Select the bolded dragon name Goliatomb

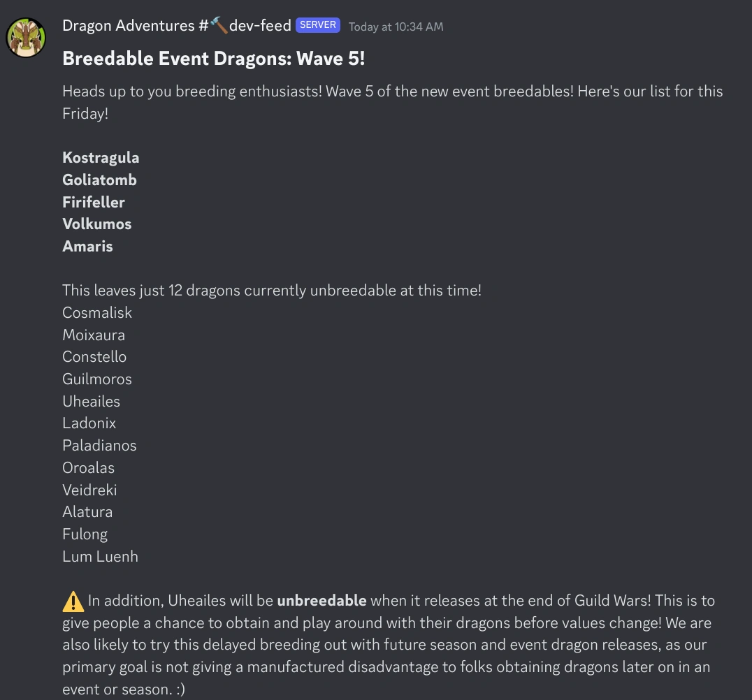pyautogui.click(x=99, y=180)
